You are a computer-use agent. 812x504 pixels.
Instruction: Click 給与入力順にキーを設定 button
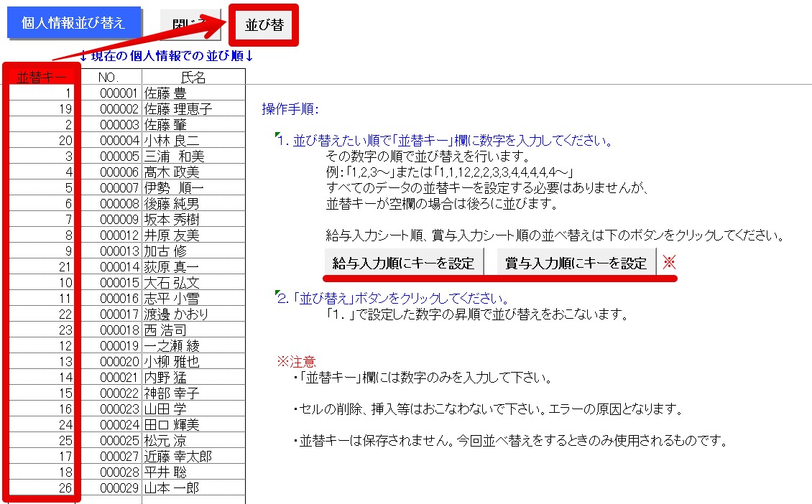click(403, 262)
